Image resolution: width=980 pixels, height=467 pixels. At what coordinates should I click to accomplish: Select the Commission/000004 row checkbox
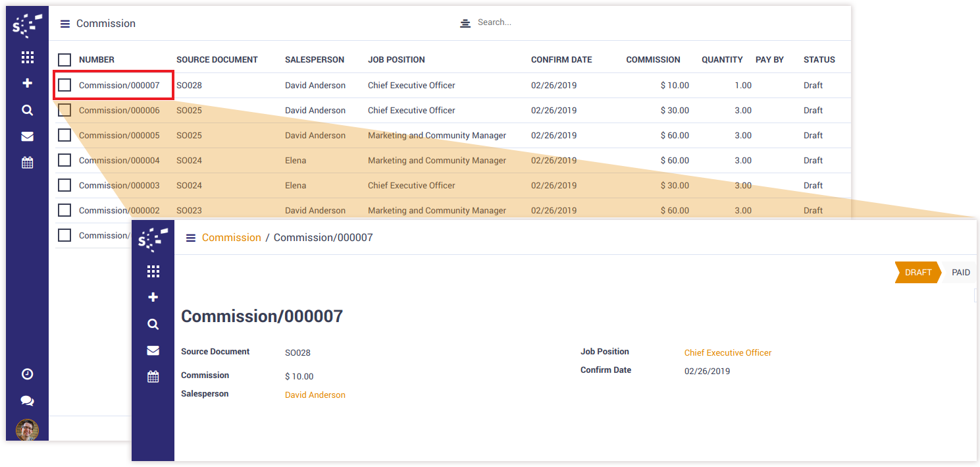pyautogui.click(x=64, y=160)
